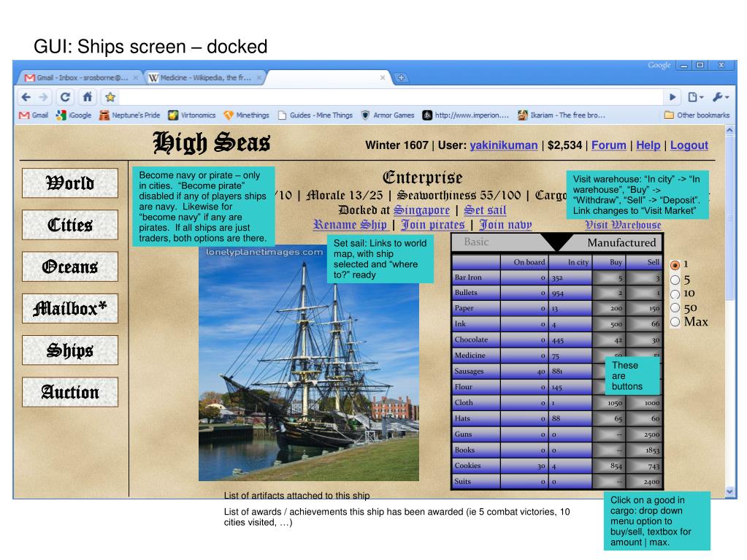
Task: Select the quantity 50 radio button
Action: (675, 307)
